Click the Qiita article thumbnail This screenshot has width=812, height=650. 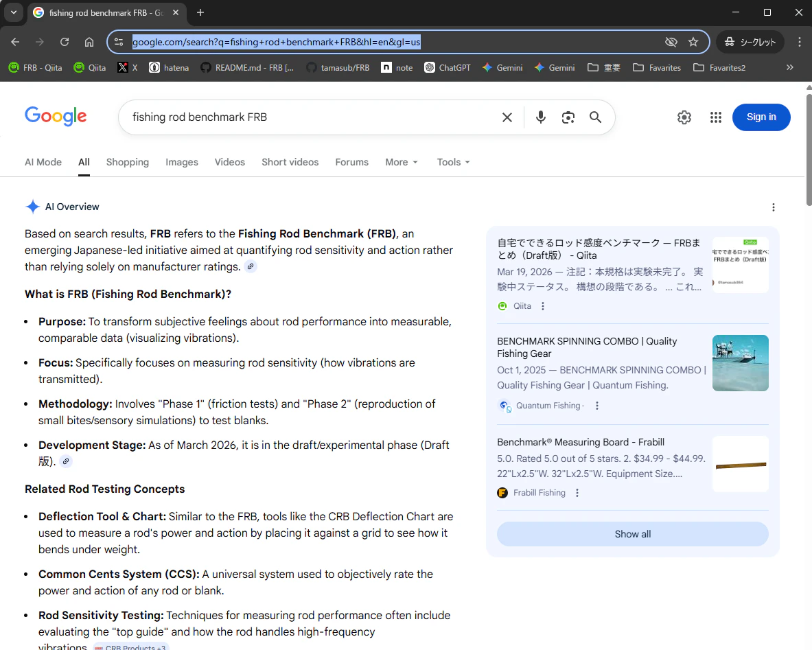[741, 265]
